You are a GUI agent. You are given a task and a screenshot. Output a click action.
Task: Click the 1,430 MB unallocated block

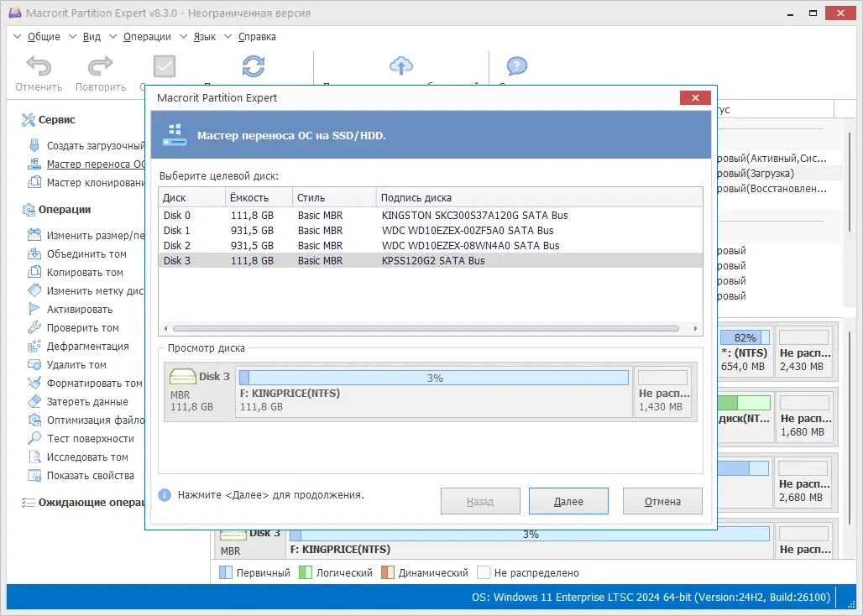point(662,392)
